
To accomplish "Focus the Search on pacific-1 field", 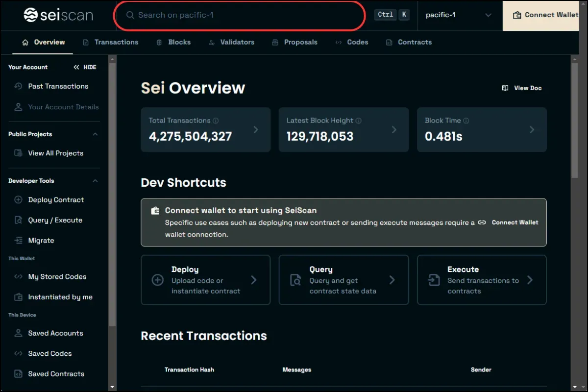I will (240, 15).
